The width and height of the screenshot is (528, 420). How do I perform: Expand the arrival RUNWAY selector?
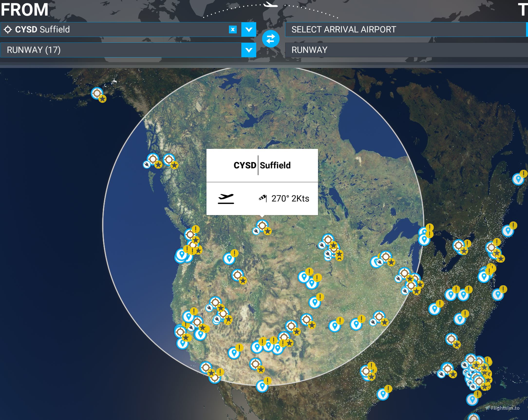click(x=404, y=50)
